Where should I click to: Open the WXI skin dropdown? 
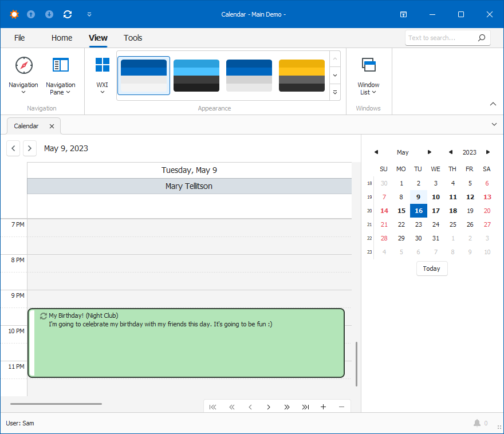click(x=102, y=76)
